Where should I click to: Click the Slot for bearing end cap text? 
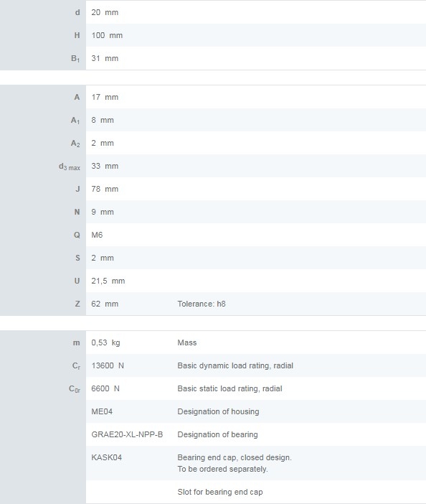[220, 492]
